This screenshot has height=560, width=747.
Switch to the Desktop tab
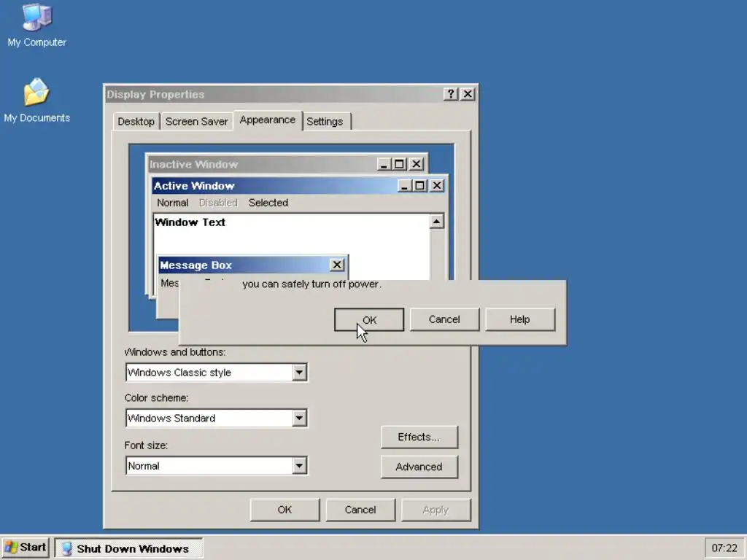136,122
